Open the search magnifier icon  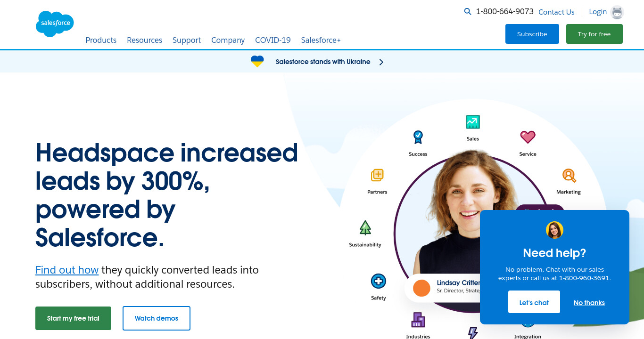pyautogui.click(x=468, y=12)
